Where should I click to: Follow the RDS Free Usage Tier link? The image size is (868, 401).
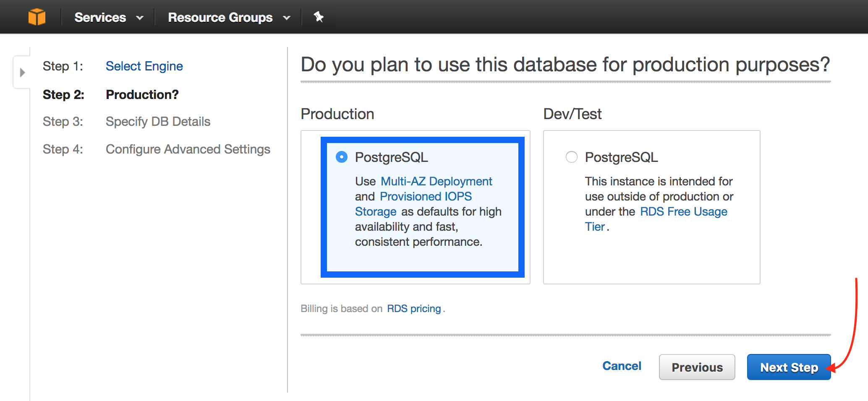pos(656,219)
